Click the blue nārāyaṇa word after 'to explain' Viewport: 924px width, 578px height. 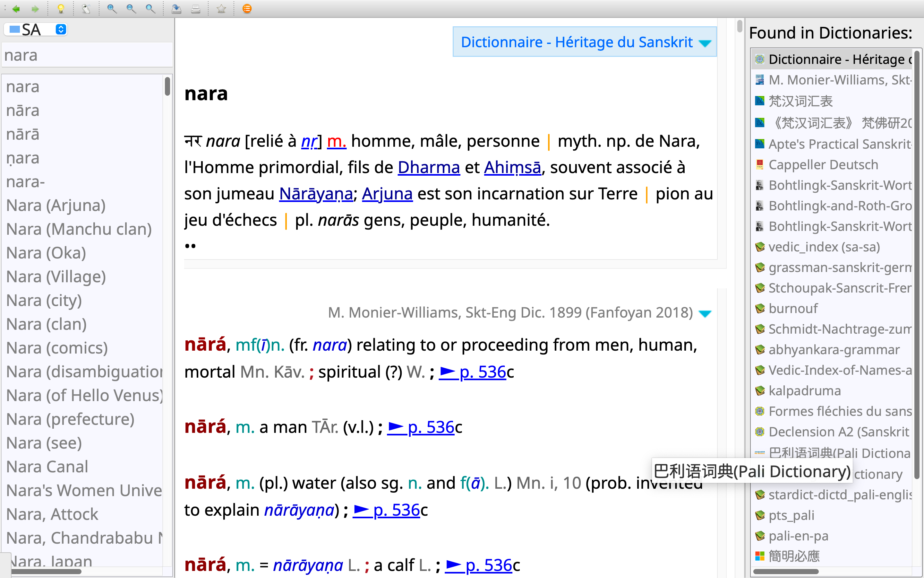[299, 510]
